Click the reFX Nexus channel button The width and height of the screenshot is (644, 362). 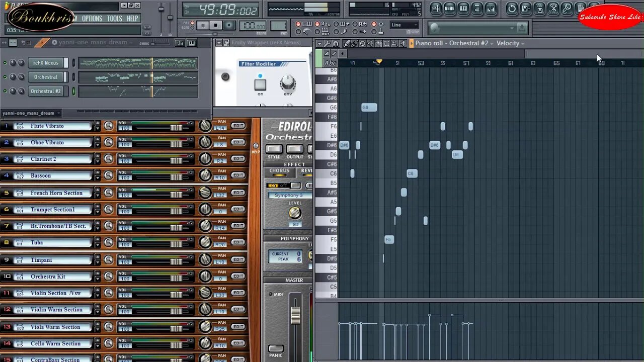[46, 63]
